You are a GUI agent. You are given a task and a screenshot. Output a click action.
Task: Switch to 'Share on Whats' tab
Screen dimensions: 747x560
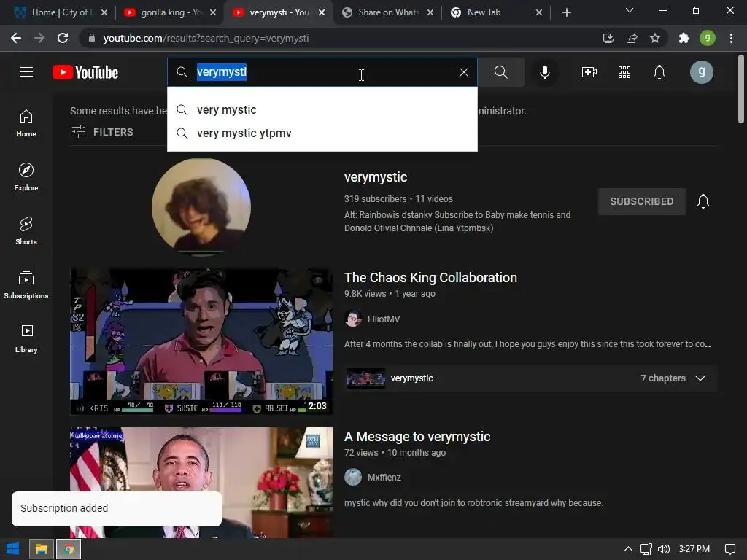click(x=388, y=12)
